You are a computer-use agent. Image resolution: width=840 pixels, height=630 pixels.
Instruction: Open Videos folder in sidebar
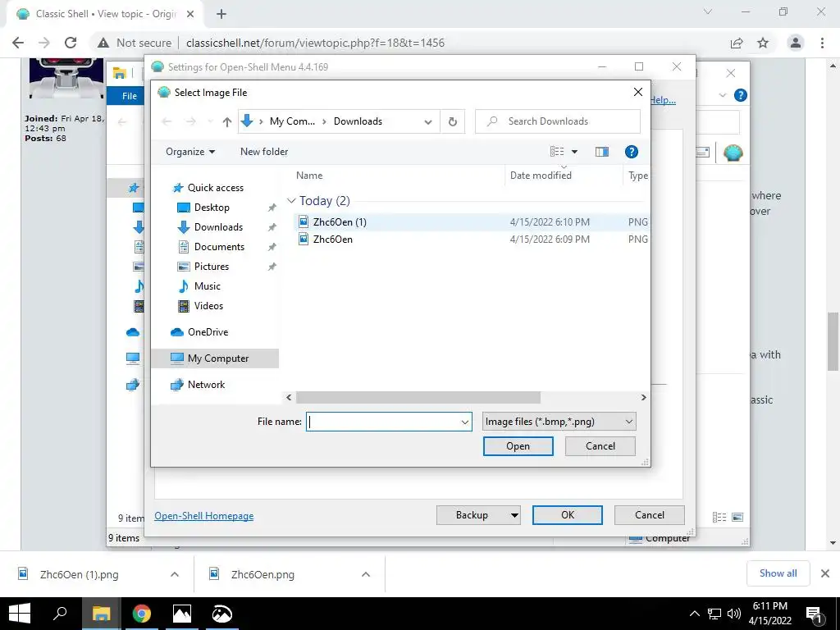pos(208,306)
